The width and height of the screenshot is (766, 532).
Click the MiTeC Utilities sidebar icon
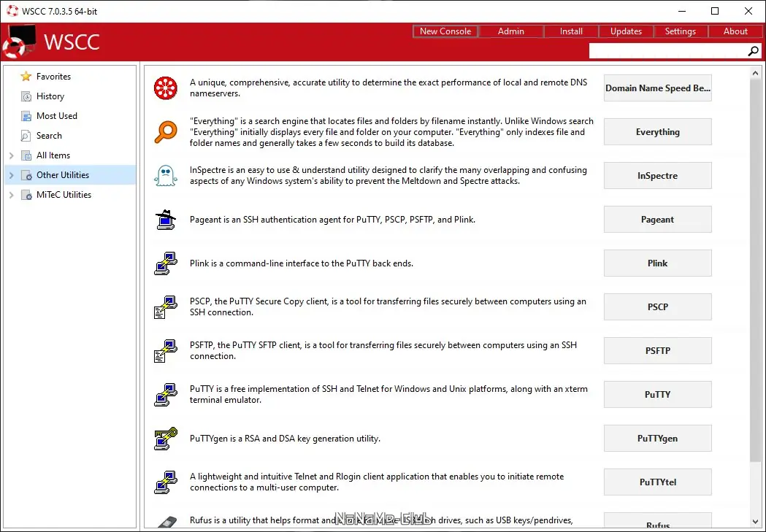click(26, 195)
